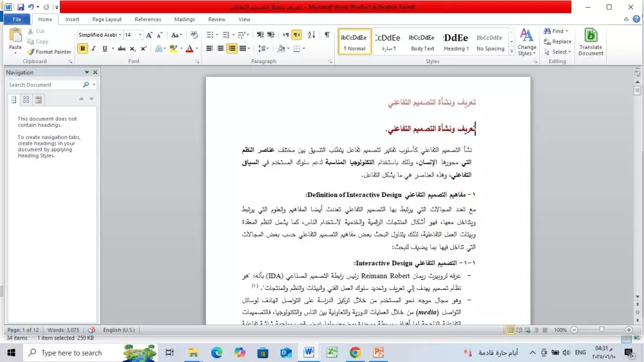The width and height of the screenshot is (644, 362).
Task: Click the proofing errors status icon
Action: click(91, 330)
